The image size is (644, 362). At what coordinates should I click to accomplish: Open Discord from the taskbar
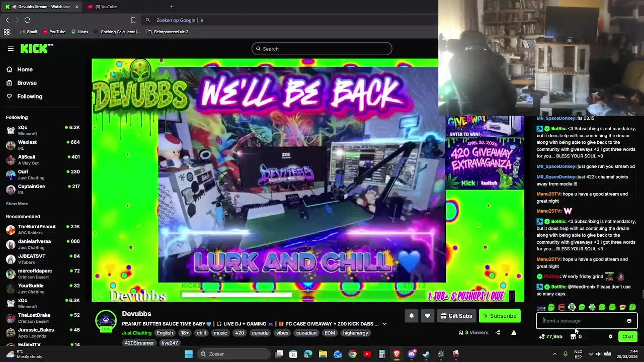coord(412,354)
